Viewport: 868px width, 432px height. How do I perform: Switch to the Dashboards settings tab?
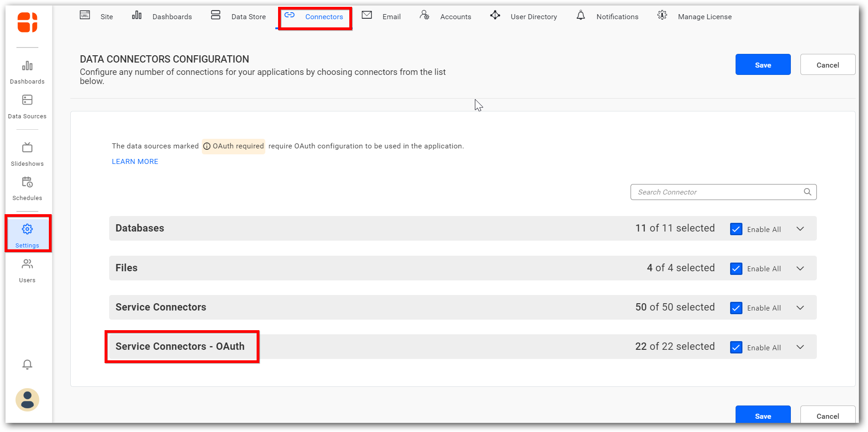[172, 17]
